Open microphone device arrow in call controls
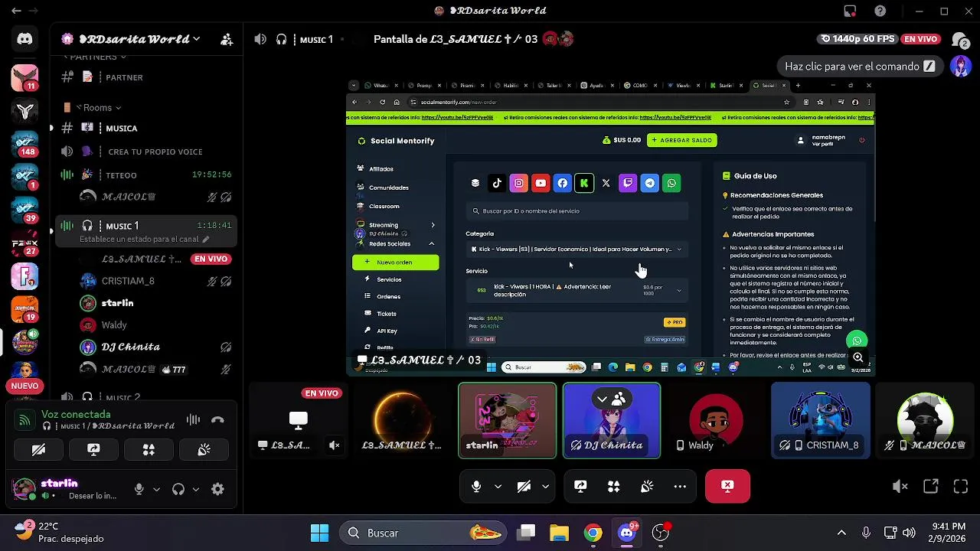The width and height of the screenshot is (980, 551). click(x=498, y=486)
